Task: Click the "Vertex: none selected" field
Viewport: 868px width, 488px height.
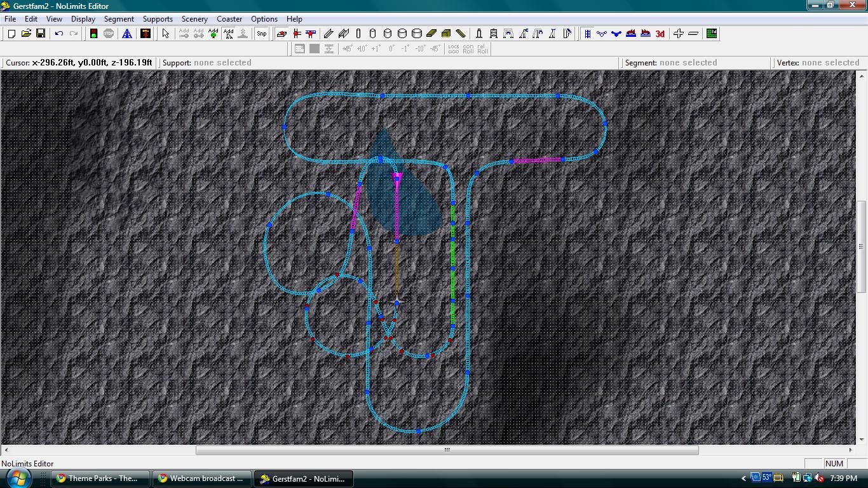Action: 818,63
